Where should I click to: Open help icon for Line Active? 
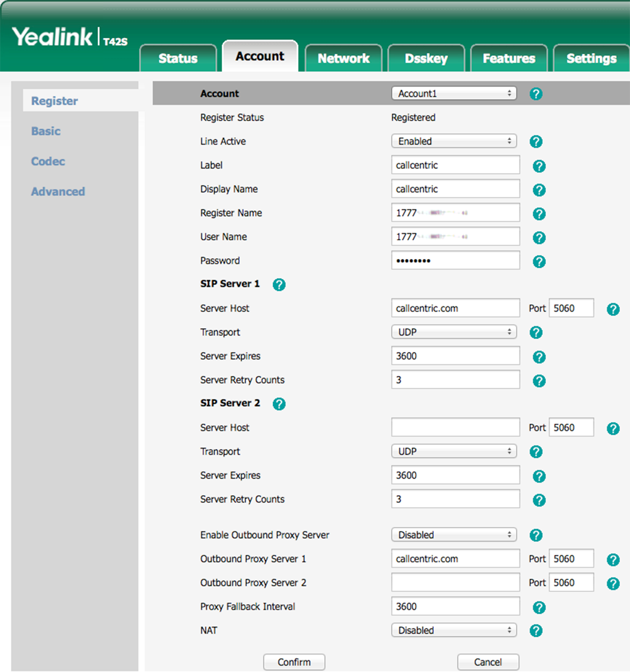click(535, 142)
